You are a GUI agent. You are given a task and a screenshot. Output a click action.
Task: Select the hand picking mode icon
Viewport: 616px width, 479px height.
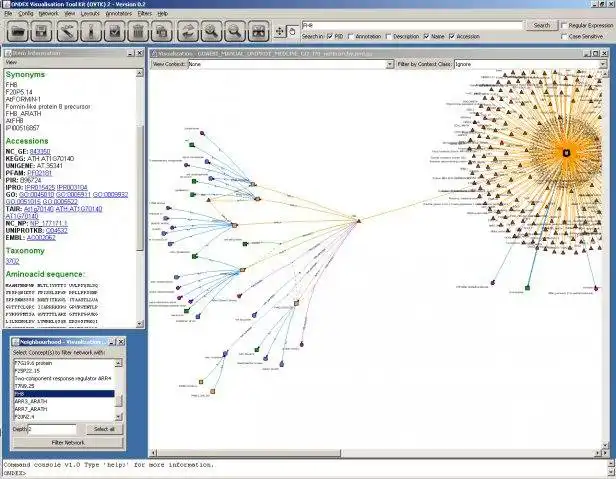pyautogui.click(x=292, y=31)
